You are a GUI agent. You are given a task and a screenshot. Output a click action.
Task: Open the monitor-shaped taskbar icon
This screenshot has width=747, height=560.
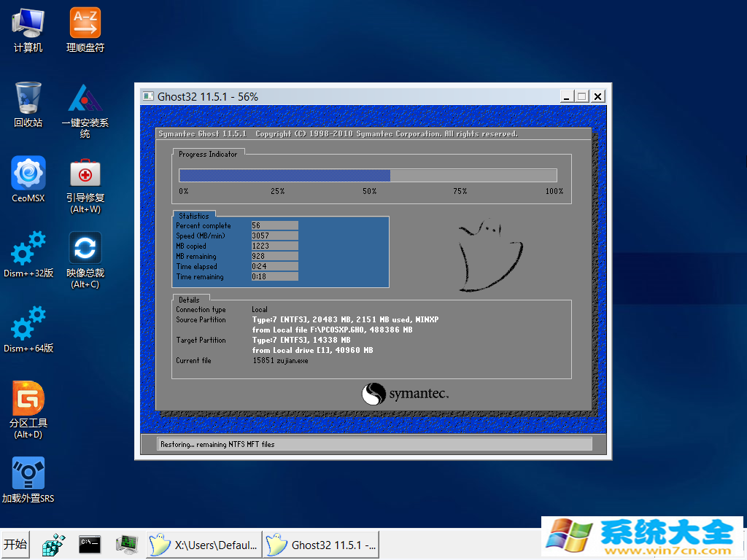click(126, 544)
